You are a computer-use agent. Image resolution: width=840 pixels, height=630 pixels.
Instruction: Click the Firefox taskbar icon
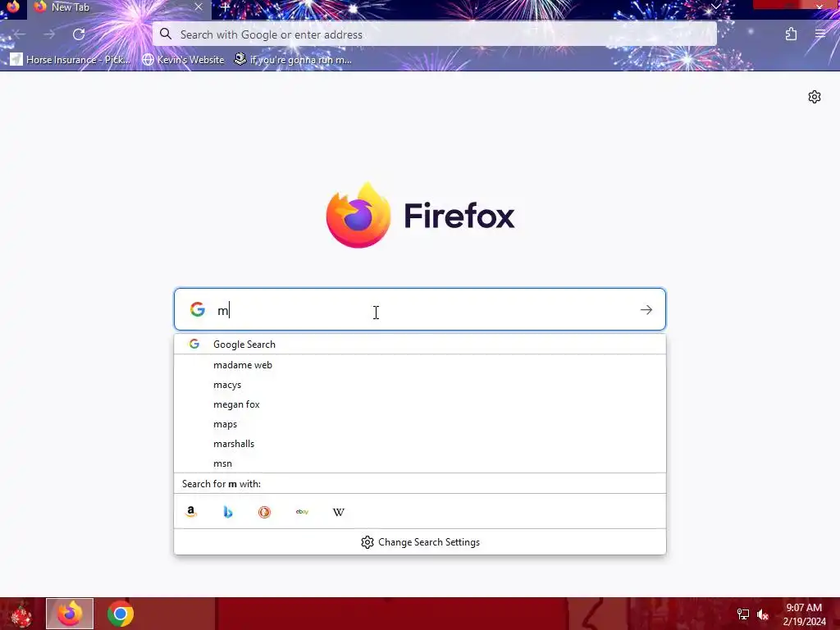(x=70, y=614)
